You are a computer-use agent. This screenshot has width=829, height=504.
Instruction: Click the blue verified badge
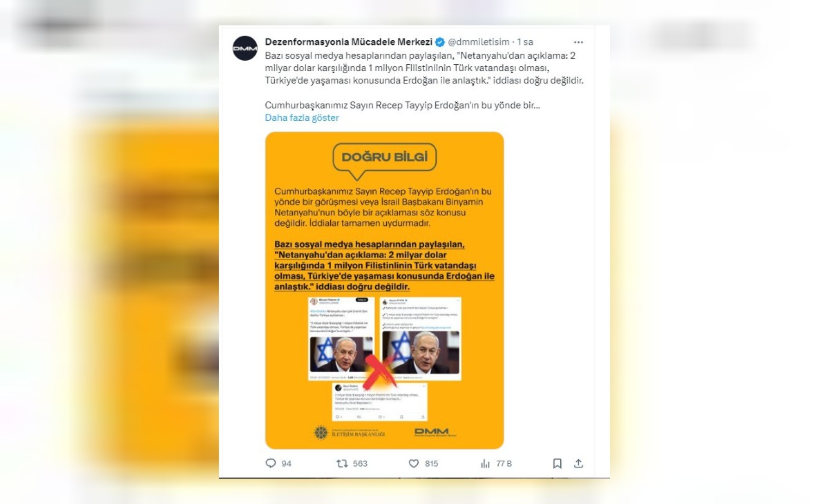coord(440,42)
